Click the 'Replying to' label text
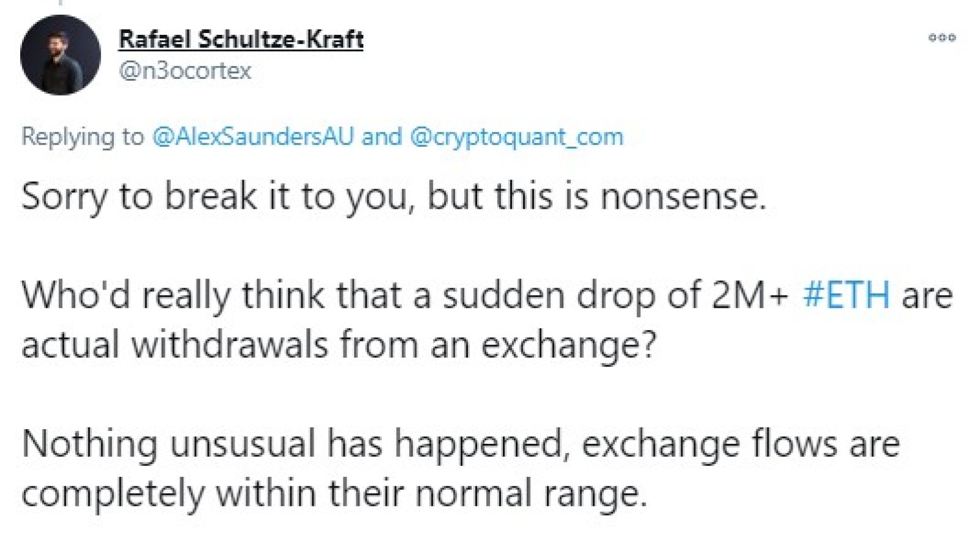This screenshot has width=980, height=551. [x=83, y=136]
